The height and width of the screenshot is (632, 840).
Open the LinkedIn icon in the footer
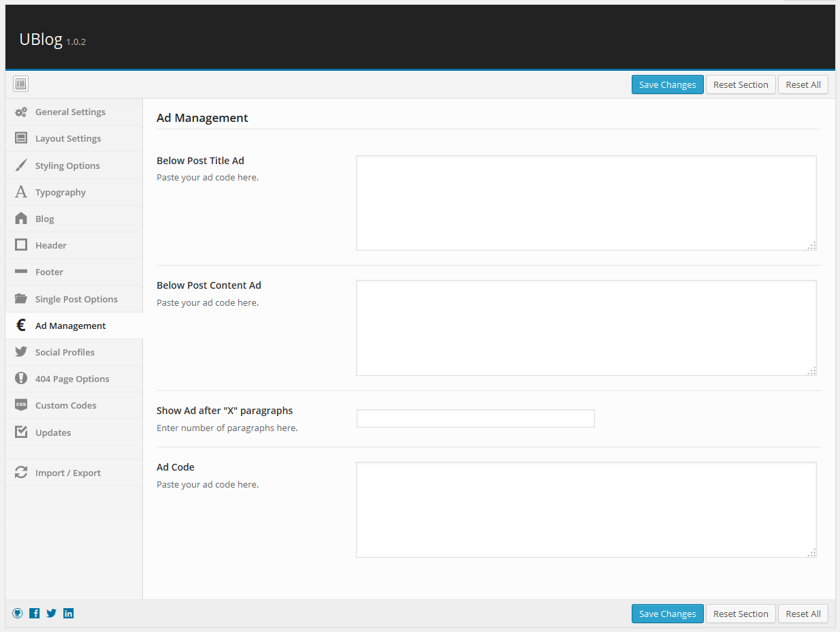point(69,614)
